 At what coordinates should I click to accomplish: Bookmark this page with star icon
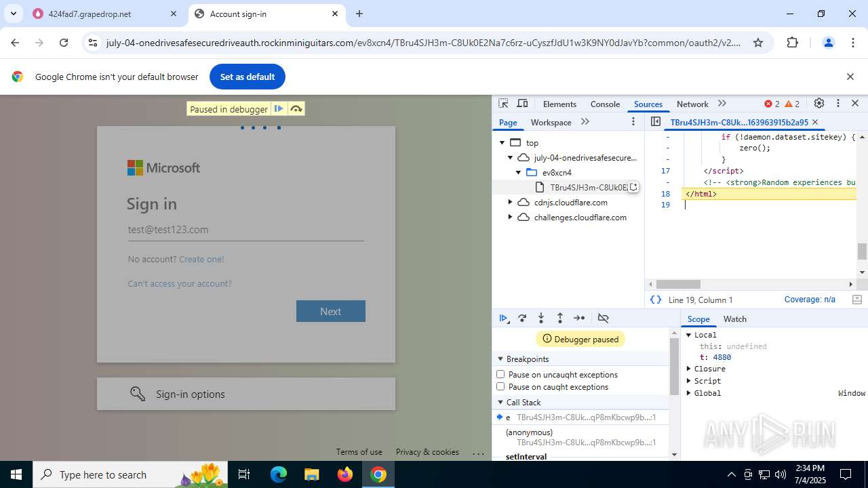[x=758, y=43]
